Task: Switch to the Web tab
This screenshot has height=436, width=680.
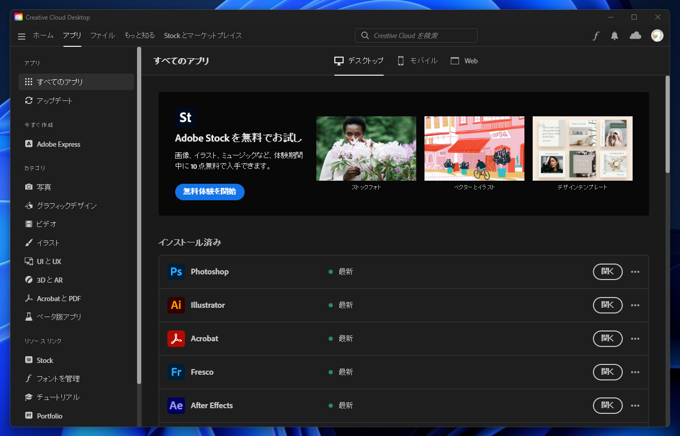Action: [x=464, y=61]
